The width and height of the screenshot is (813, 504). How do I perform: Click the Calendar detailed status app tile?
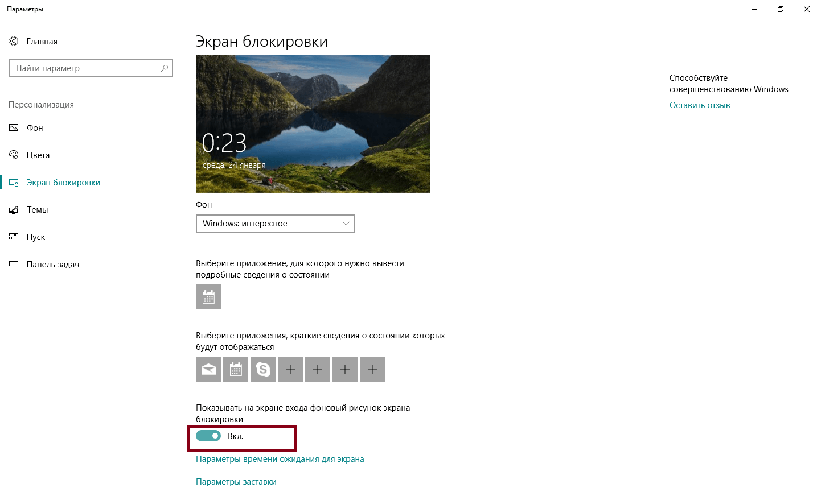pyautogui.click(x=208, y=297)
